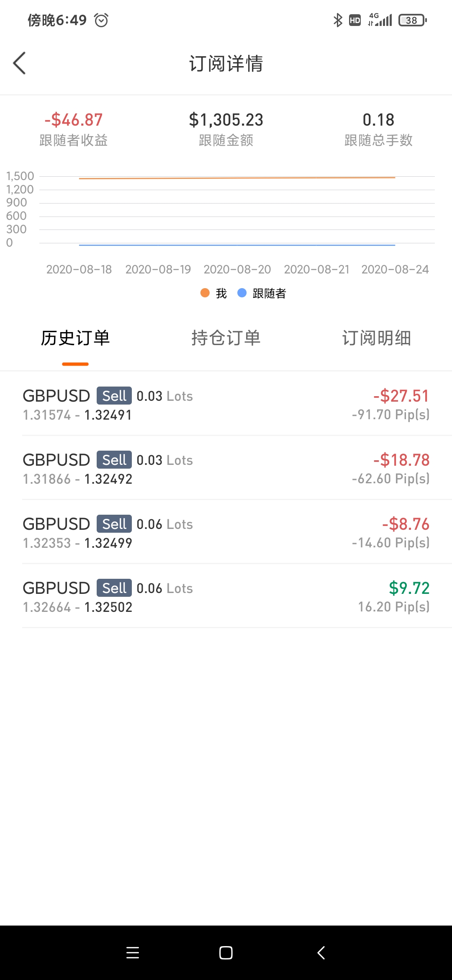This screenshot has width=452, height=980.
Task: Tap the 4G signal strength icon
Action: (380, 20)
